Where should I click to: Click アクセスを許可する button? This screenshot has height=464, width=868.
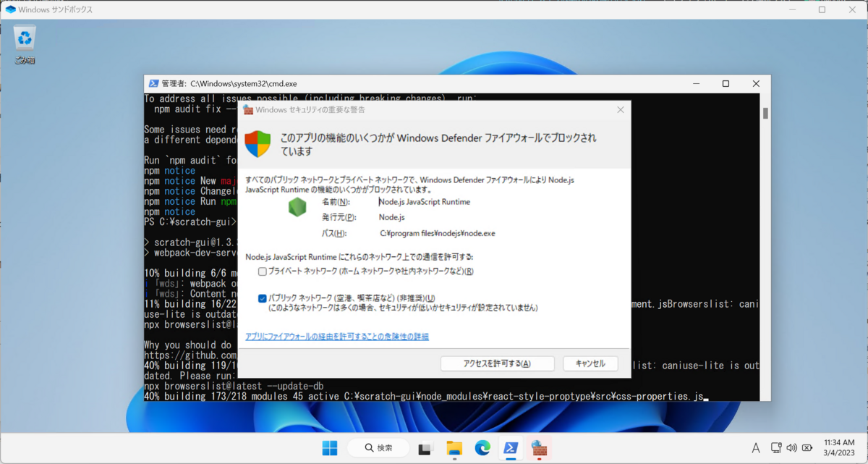click(497, 363)
